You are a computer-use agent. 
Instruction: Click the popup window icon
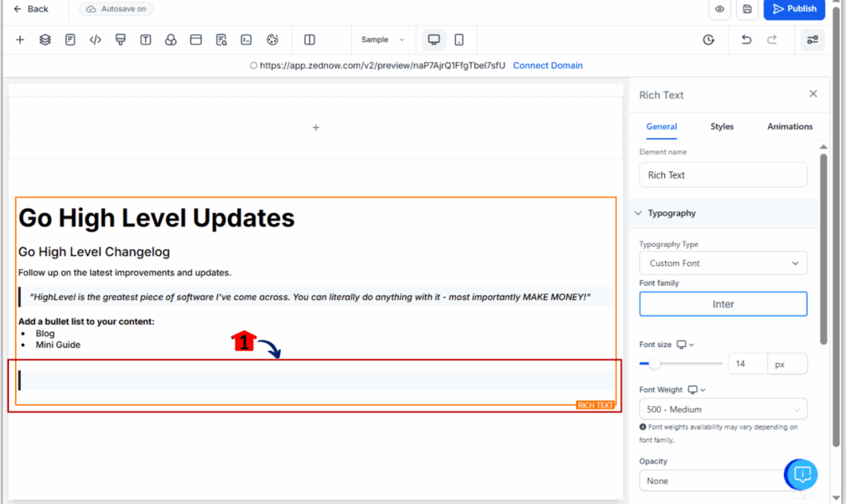click(x=196, y=40)
